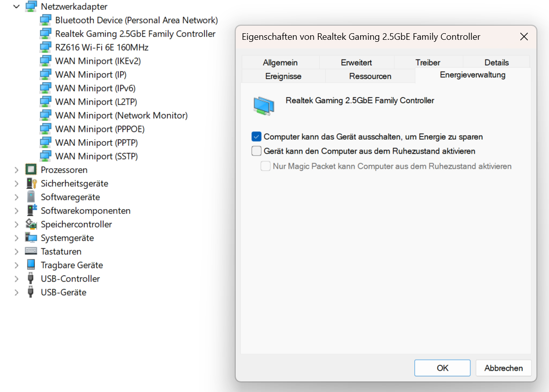Click the WAN Miniport (PPTP) icon
Screen dimensions: 549x392
[45, 143]
